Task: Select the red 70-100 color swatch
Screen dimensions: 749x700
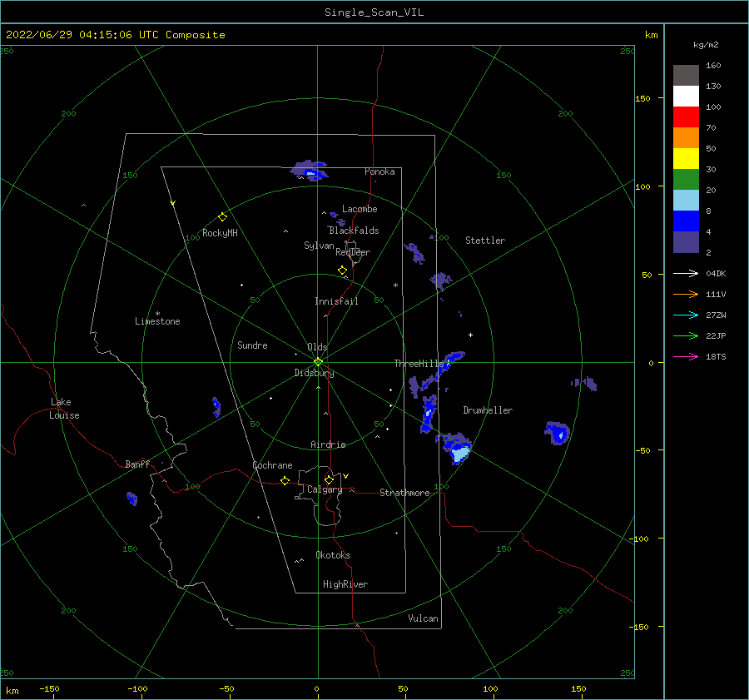Action: (686, 117)
